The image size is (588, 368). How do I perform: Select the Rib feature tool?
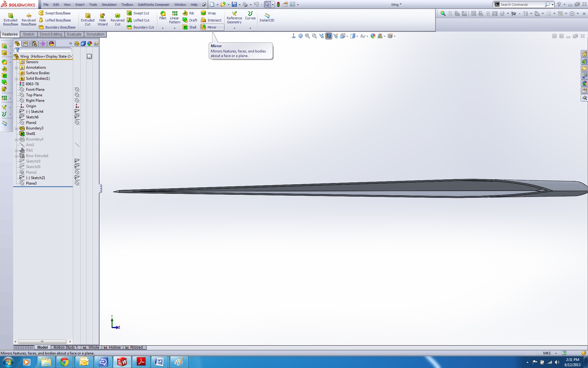tap(188, 13)
